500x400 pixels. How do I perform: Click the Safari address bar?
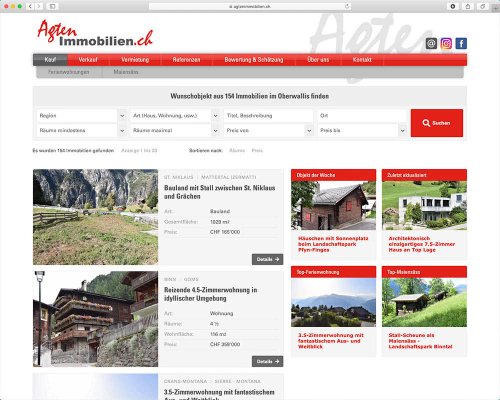coord(250,6)
